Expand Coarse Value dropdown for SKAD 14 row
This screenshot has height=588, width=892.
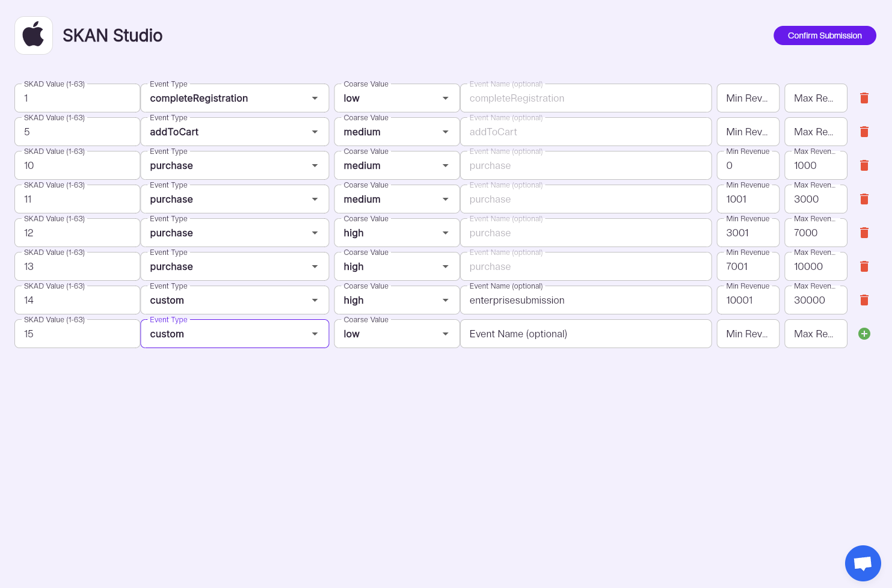pyautogui.click(x=396, y=300)
